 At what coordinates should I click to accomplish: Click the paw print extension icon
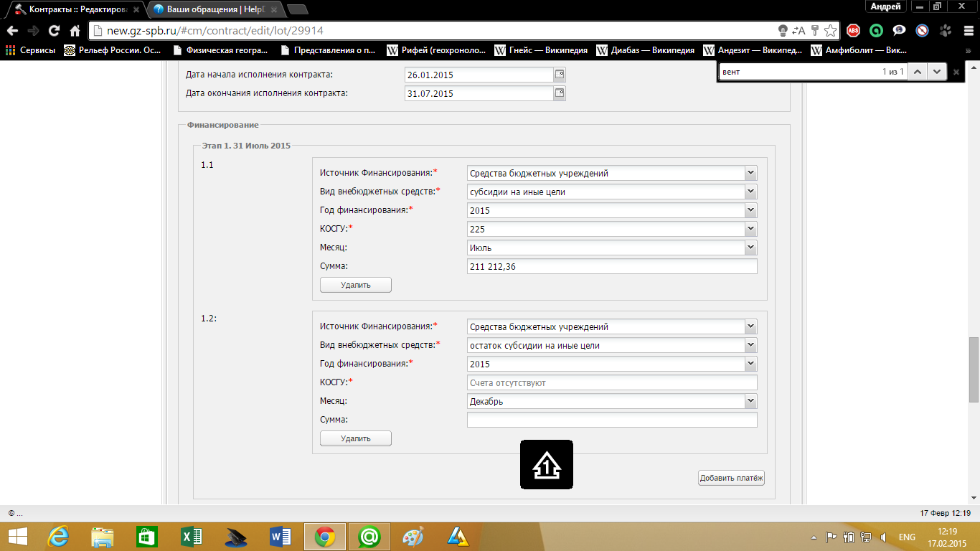pos(945,31)
